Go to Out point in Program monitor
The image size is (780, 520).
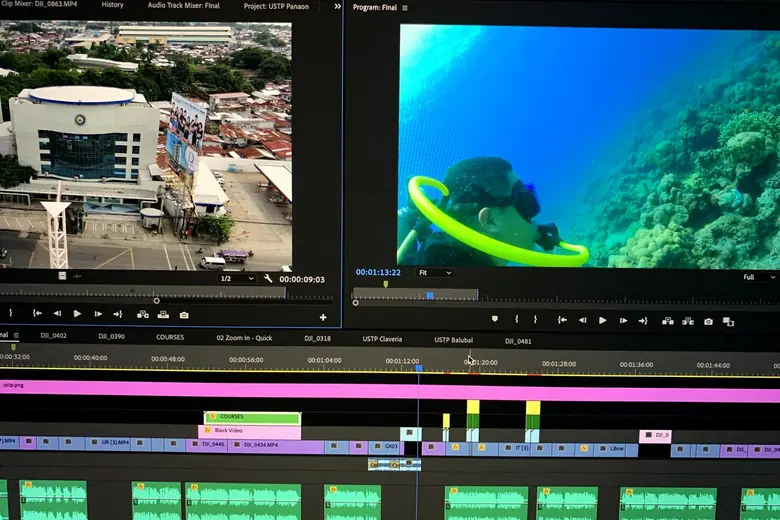643,321
